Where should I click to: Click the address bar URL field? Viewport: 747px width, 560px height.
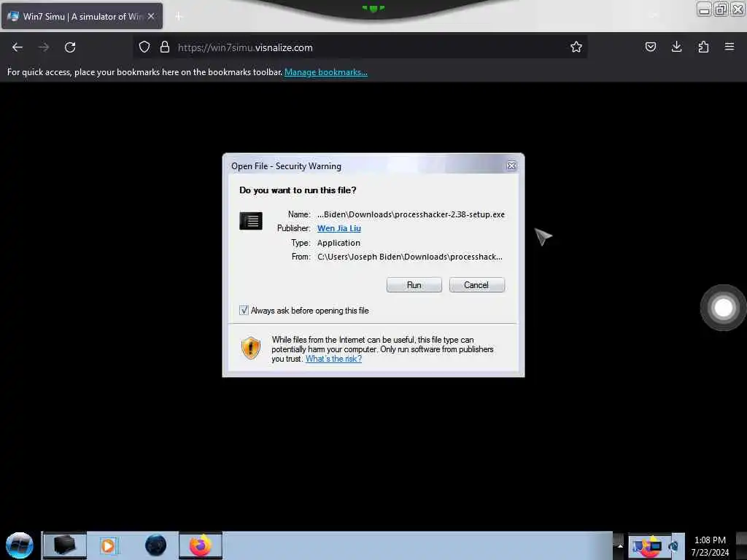[x=360, y=47]
